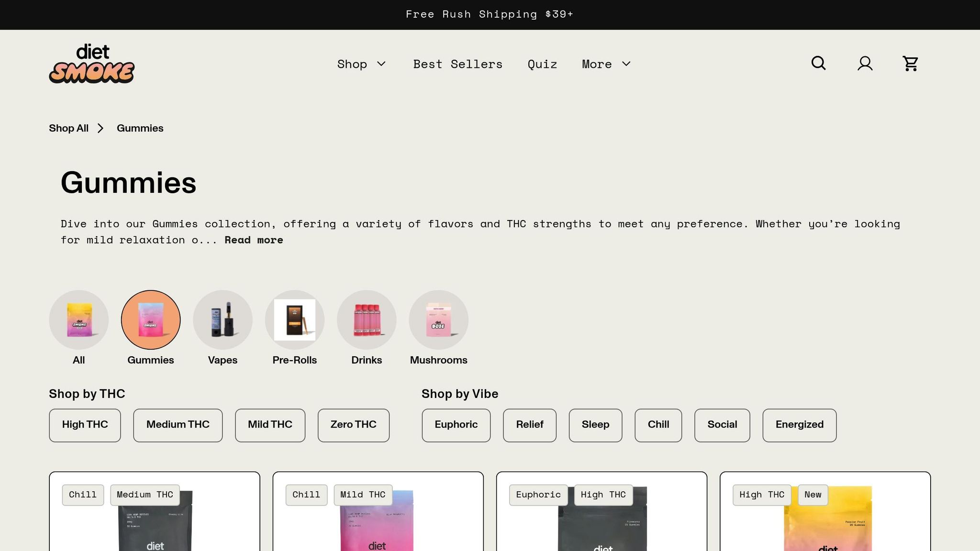Open the search magnifier icon
The image size is (980, 551).
pos(818,63)
